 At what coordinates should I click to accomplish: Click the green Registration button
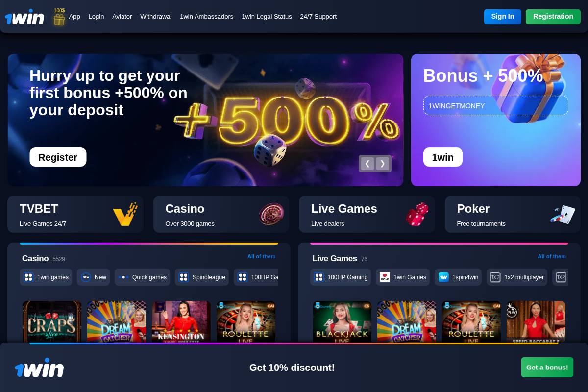pyautogui.click(x=553, y=16)
